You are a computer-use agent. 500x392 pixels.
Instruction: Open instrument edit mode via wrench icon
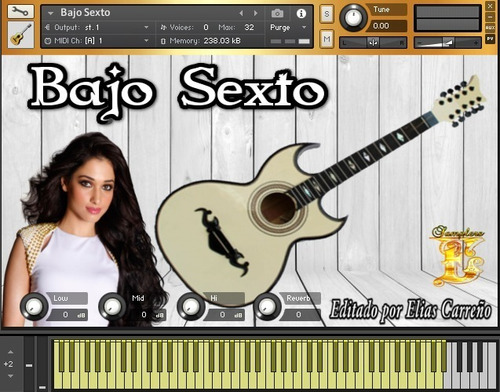click(21, 12)
